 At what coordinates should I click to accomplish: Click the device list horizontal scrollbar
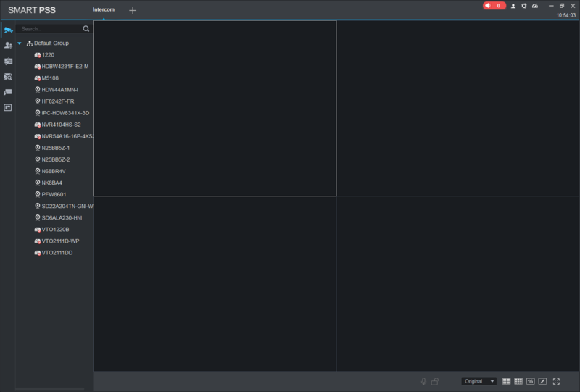50,389
